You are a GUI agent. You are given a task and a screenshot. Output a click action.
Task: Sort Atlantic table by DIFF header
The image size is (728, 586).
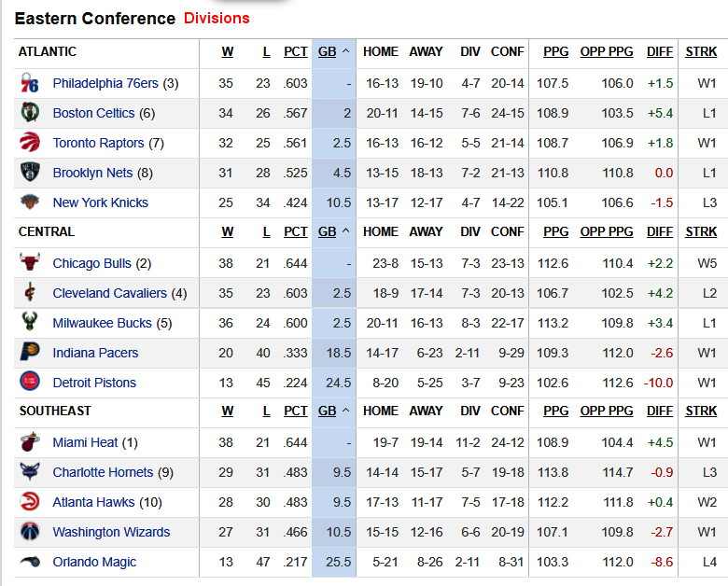(659, 52)
